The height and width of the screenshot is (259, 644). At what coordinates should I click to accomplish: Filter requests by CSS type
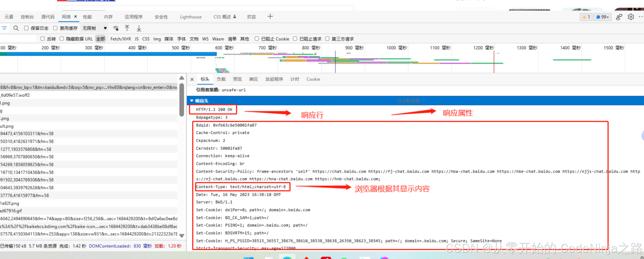click(x=146, y=39)
